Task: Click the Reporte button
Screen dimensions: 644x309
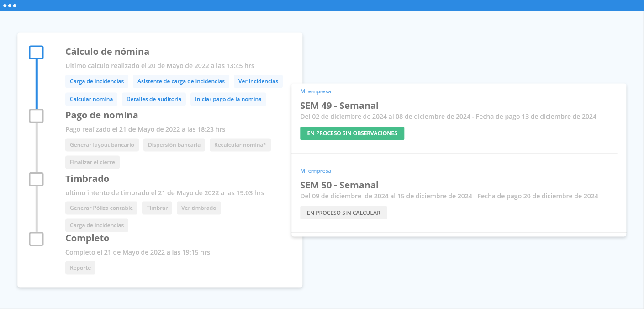Action: [x=80, y=268]
